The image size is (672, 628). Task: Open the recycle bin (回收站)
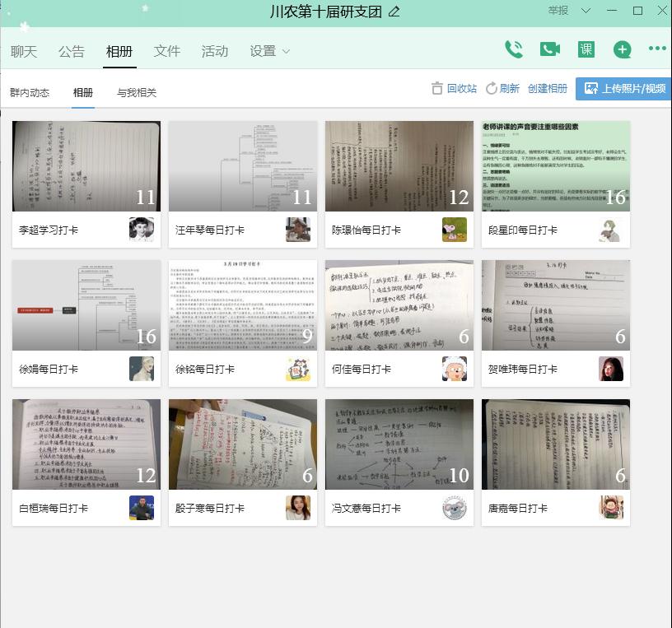(x=454, y=89)
